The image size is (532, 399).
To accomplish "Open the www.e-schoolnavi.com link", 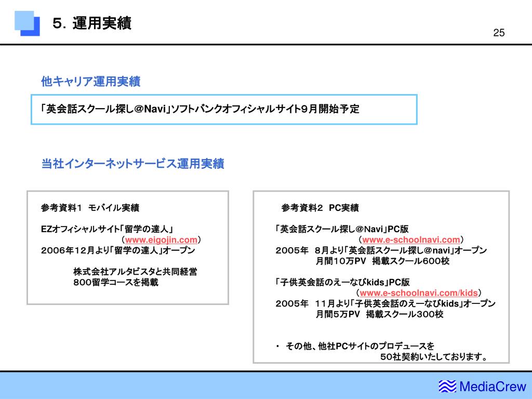I will click(411, 240).
